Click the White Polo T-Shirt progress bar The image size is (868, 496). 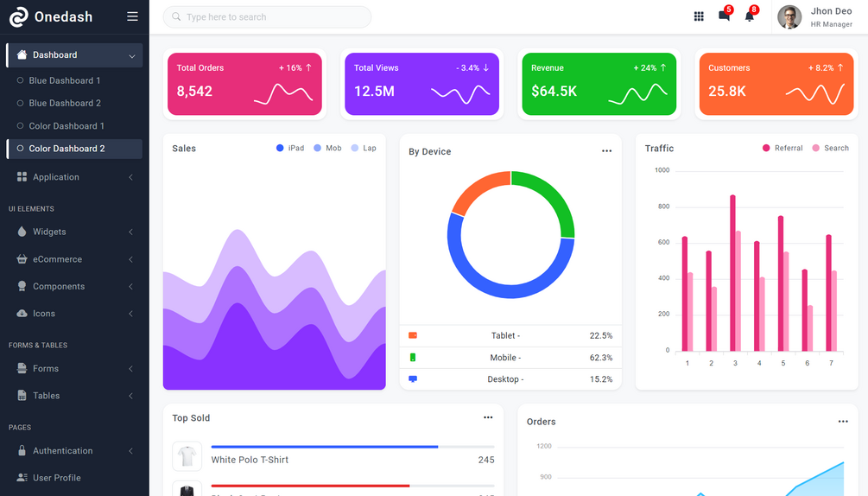click(352, 447)
